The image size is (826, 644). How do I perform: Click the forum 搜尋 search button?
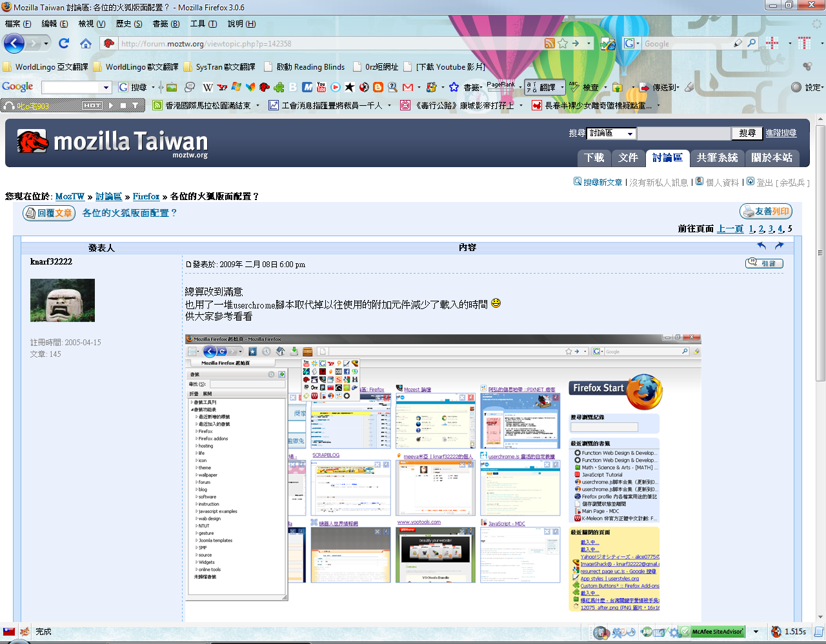[747, 133]
